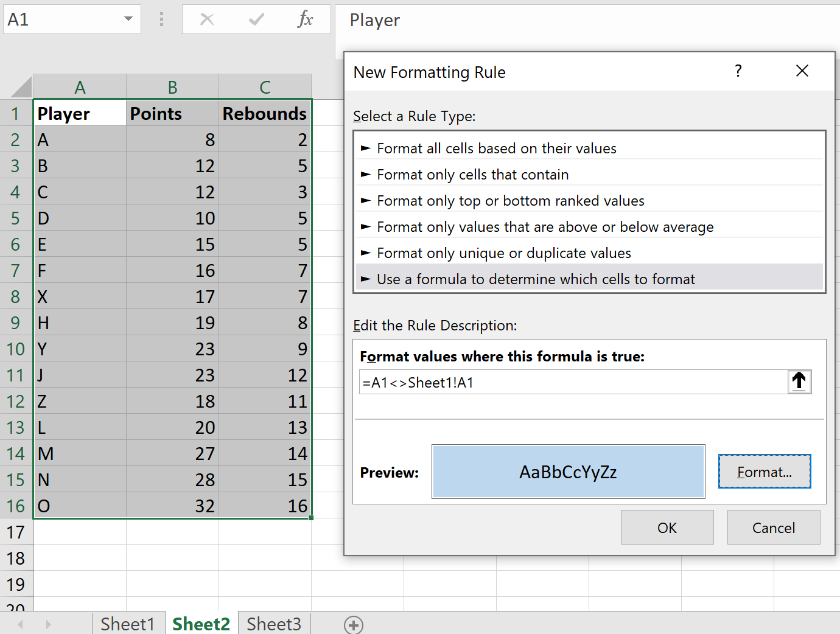This screenshot has height=634, width=840.
Task: Click the AaBbCcYyZz preview swatch
Action: pyautogui.click(x=568, y=471)
